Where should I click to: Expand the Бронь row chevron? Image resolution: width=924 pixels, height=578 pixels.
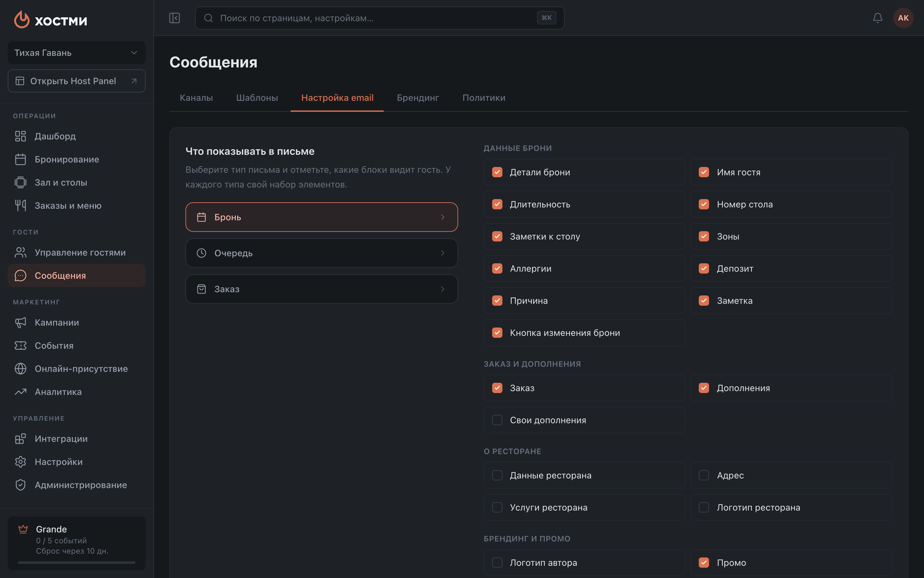click(x=442, y=217)
